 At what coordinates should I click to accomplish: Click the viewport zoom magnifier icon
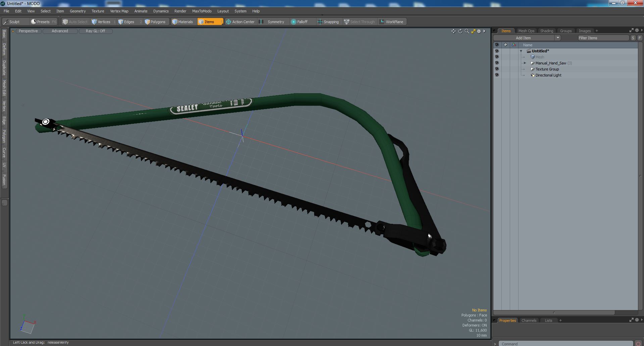(x=467, y=31)
